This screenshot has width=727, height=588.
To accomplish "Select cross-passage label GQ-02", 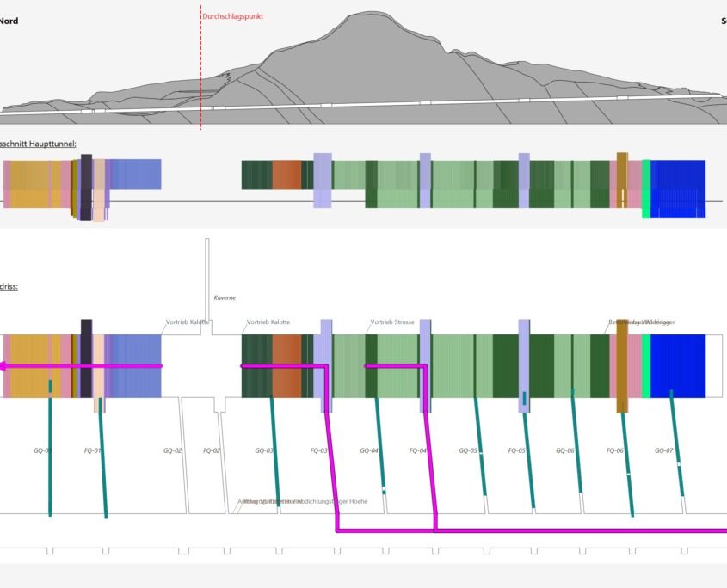I will [172, 450].
